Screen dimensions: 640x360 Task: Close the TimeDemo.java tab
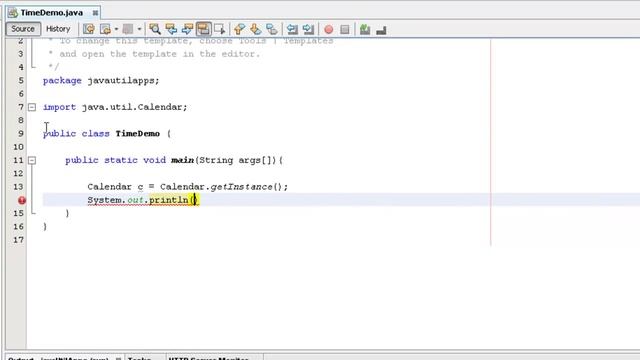coord(95,13)
